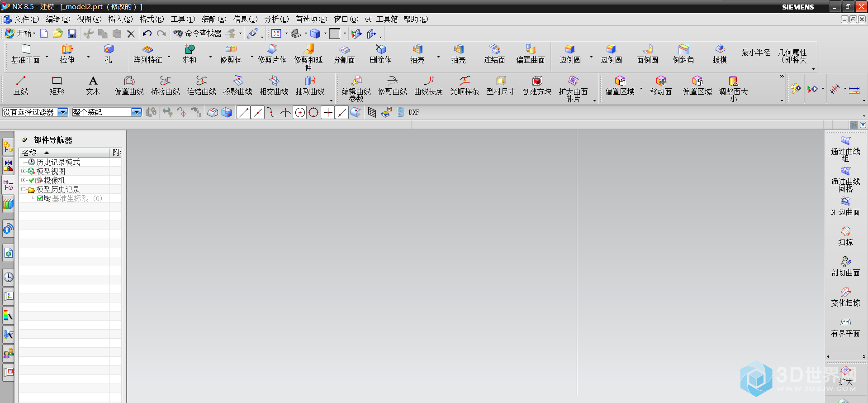868x403 pixels.
Task: Open the 帮助(H) menu
Action: point(416,19)
